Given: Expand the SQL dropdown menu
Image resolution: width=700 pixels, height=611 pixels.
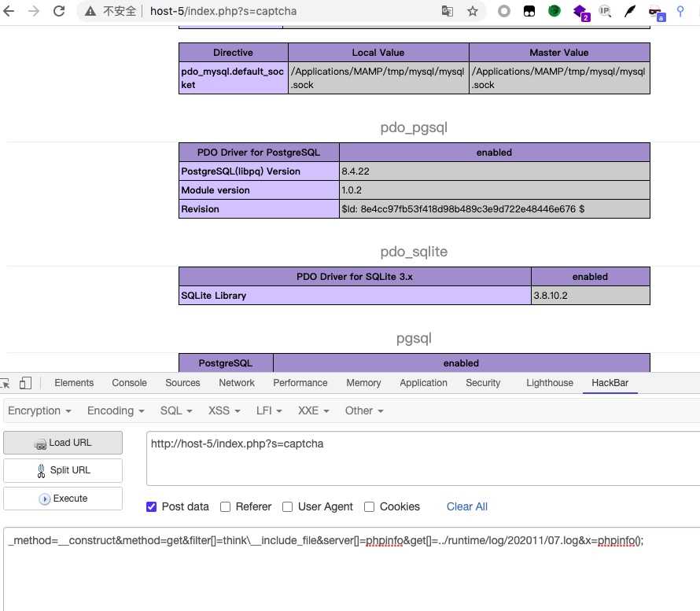Looking at the screenshot, I should pyautogui.click(x=176, y=410).
